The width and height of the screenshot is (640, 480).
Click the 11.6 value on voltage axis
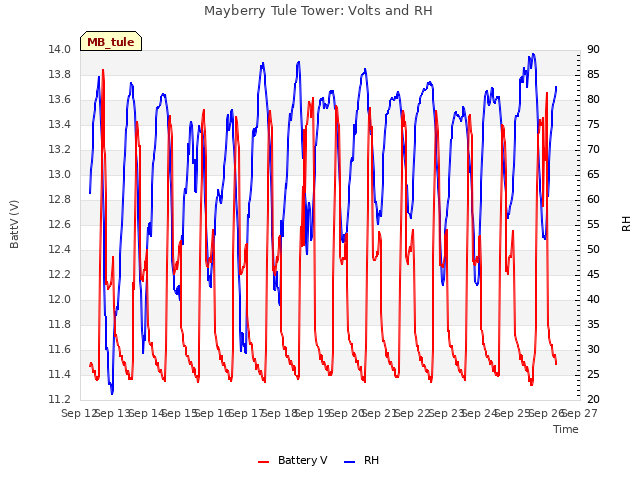[59, 350]
